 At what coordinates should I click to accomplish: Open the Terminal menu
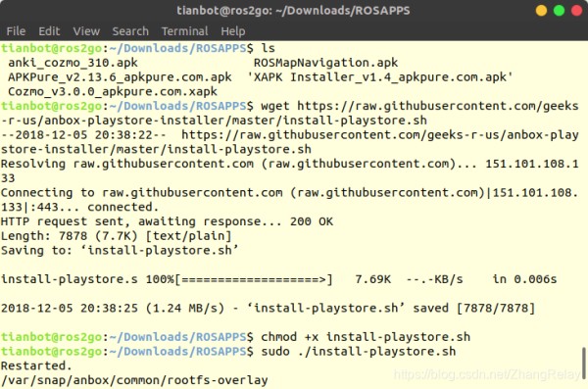click(184, 31)
